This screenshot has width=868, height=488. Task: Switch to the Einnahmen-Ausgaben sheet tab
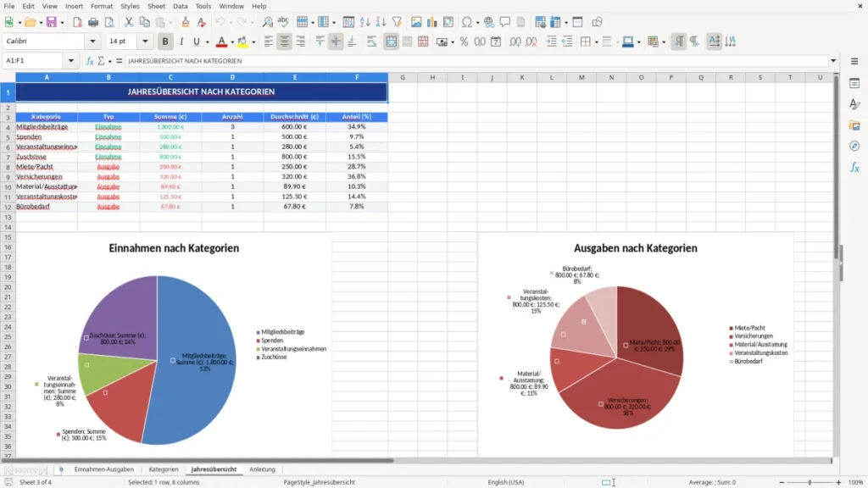(104, 469)
